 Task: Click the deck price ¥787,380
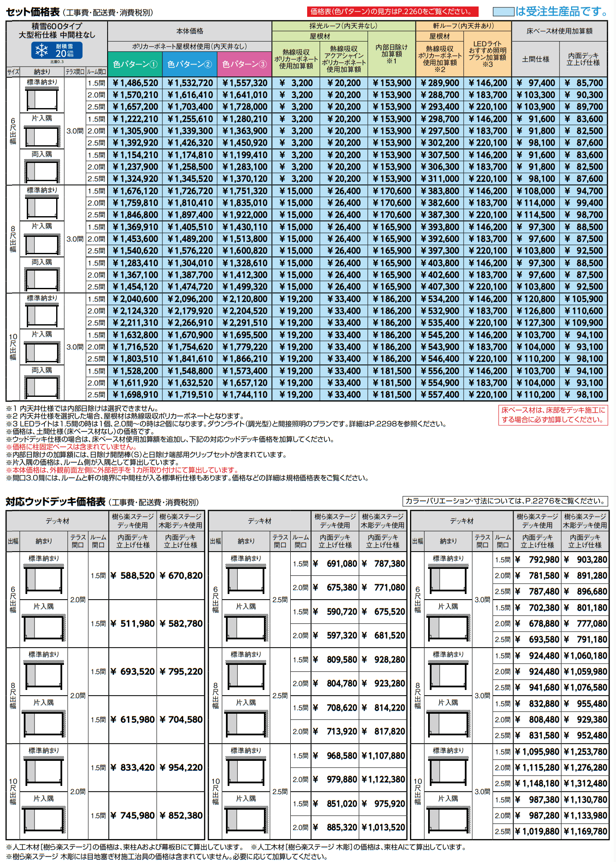tap(383, 564)
